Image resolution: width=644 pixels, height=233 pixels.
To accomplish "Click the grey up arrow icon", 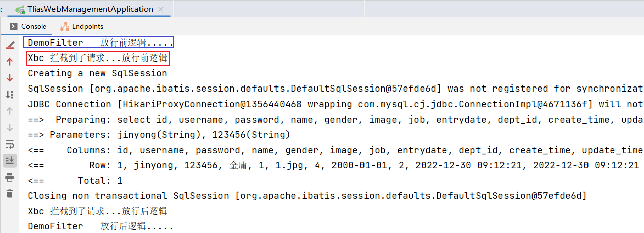I will 10,110.
